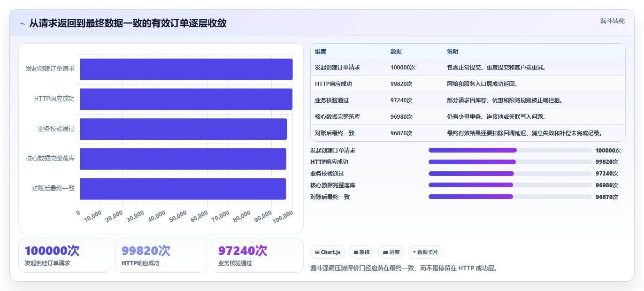Click progress value 99820次
644x291 pixels.
(607, 162)
